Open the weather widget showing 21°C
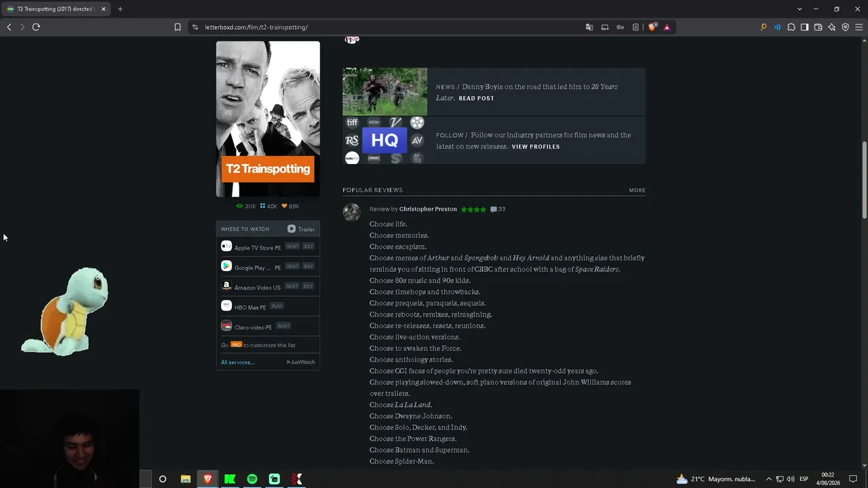 [x=715, y=479]
